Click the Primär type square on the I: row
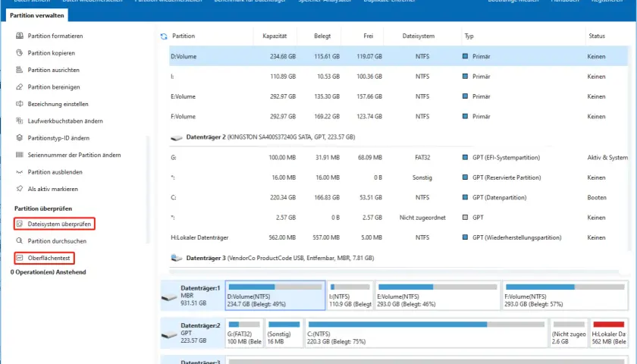The height and width of the screenshot is (364, 637). click(465, 77)
